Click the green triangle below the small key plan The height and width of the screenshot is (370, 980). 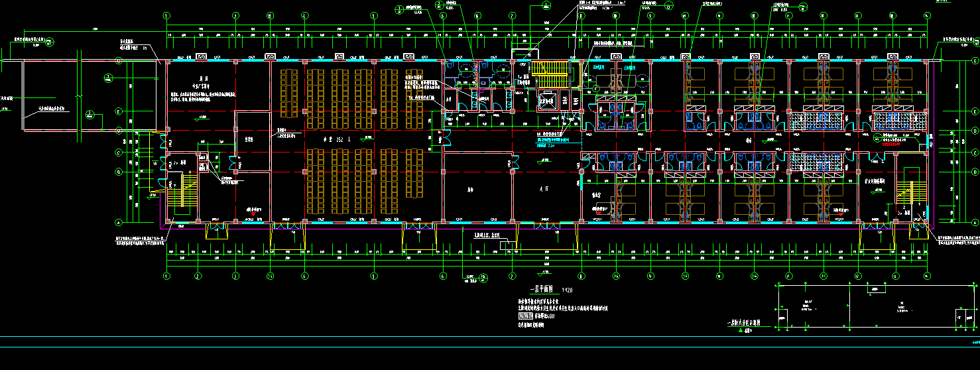click(741, 329)
